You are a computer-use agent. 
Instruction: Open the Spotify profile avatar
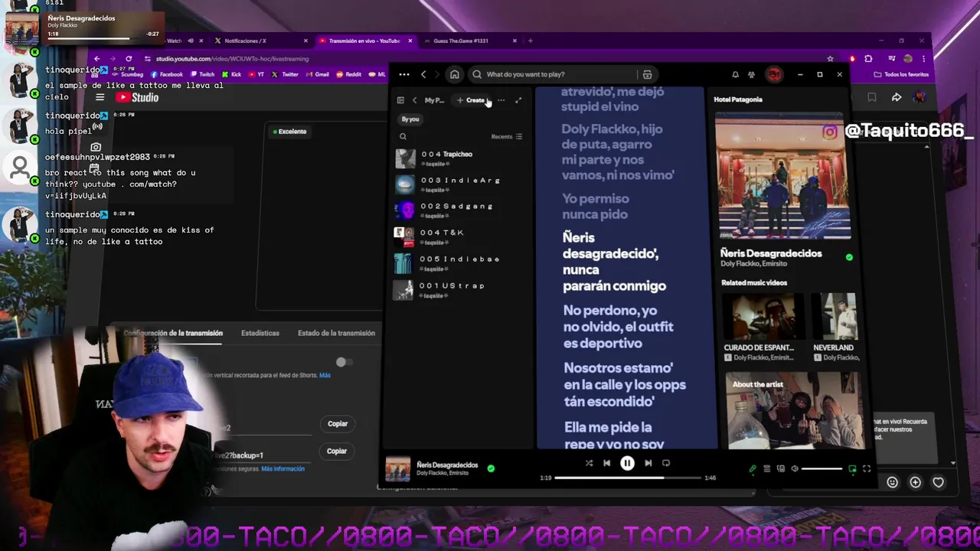coord(774,74)
